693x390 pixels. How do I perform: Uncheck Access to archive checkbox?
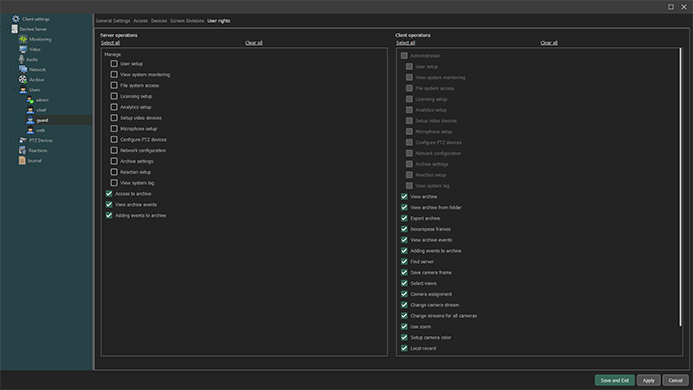click(x=109, y=194)
